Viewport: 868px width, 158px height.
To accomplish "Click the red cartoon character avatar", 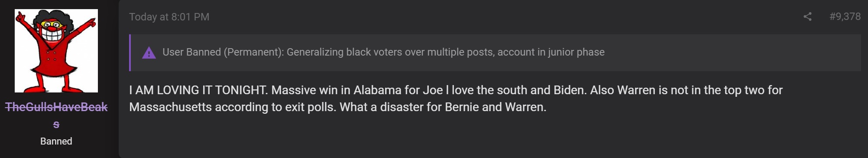I will click(x=56, y=51).
